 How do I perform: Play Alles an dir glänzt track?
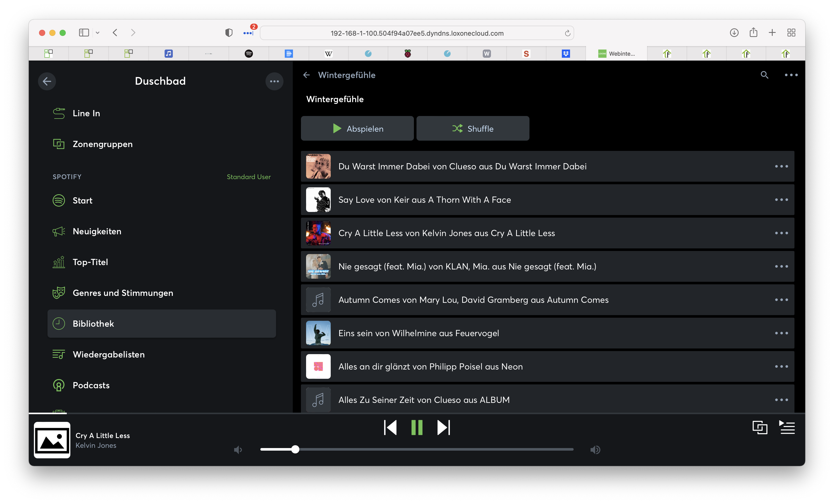pos(547,367)
